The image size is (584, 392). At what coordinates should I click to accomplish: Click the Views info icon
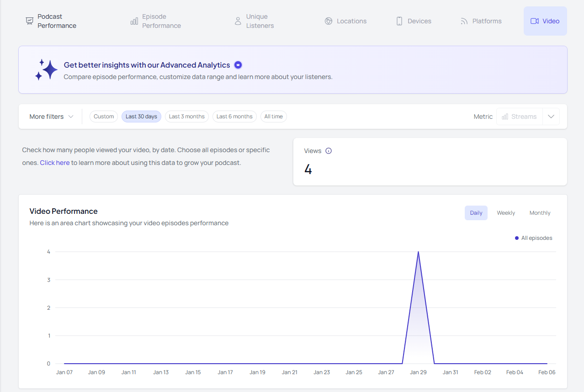[x=329, y=151]
